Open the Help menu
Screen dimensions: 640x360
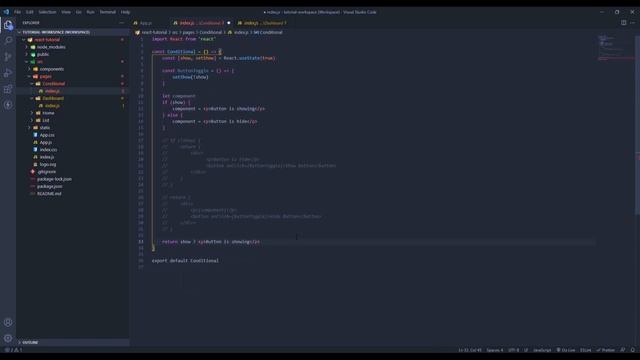[125, 12]
